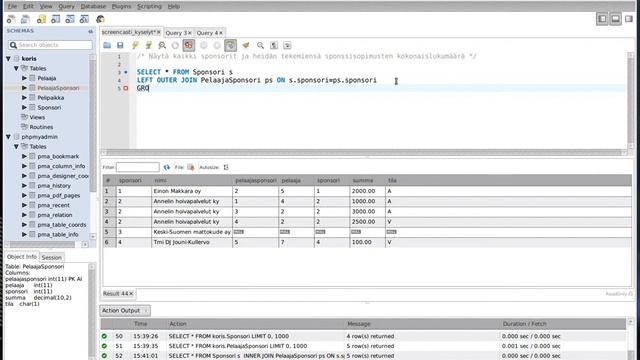Commit the current transaction

[x=204, y=45]
